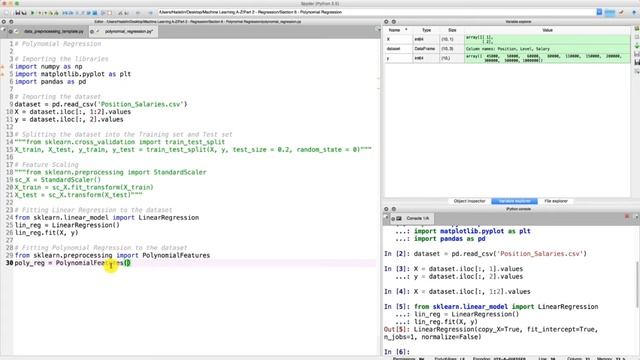Click the green Run file play icon
The image size is (640, 360).
click(33, 13)
